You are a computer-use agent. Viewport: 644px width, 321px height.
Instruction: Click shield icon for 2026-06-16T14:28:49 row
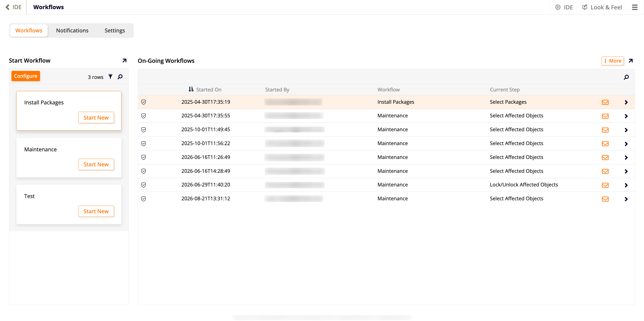[x=144, y=171]
